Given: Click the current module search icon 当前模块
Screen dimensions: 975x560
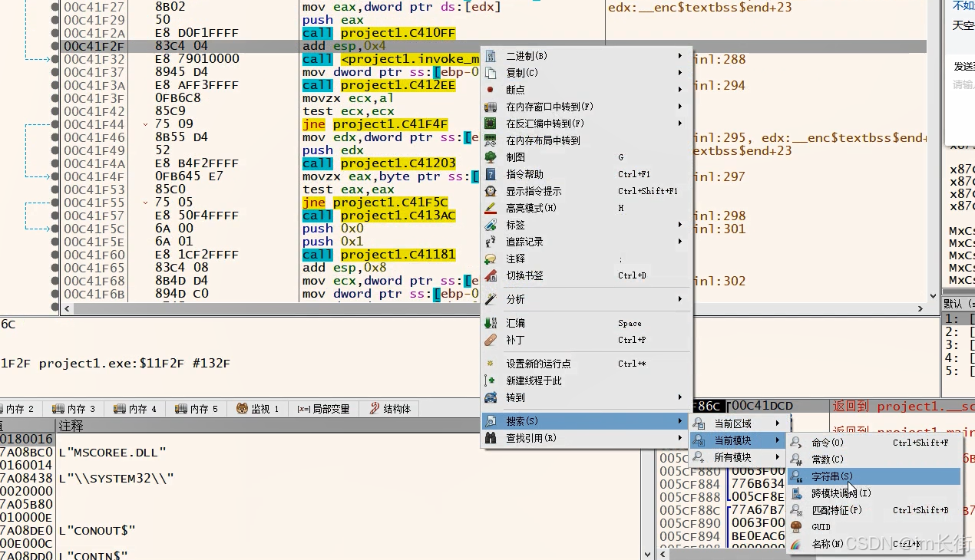Looking at the screenshot, I should pyautogui.click(x=699, y=440).
